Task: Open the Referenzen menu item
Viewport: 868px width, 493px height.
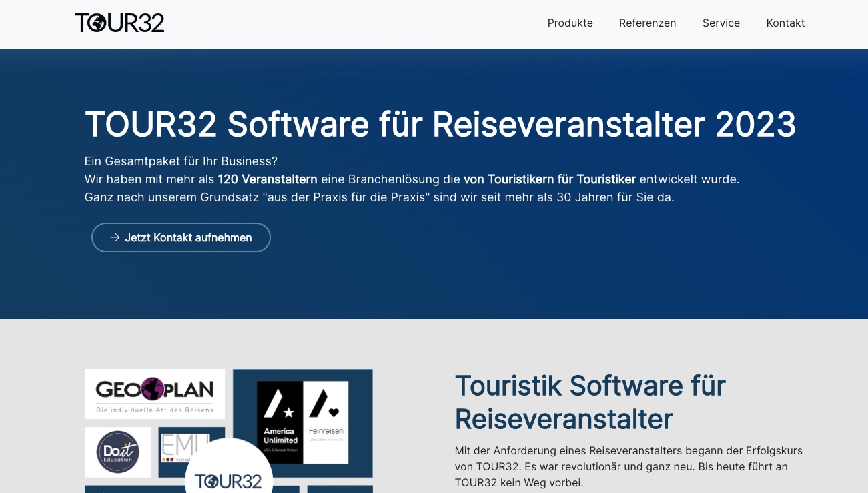Action: point(648,23)
